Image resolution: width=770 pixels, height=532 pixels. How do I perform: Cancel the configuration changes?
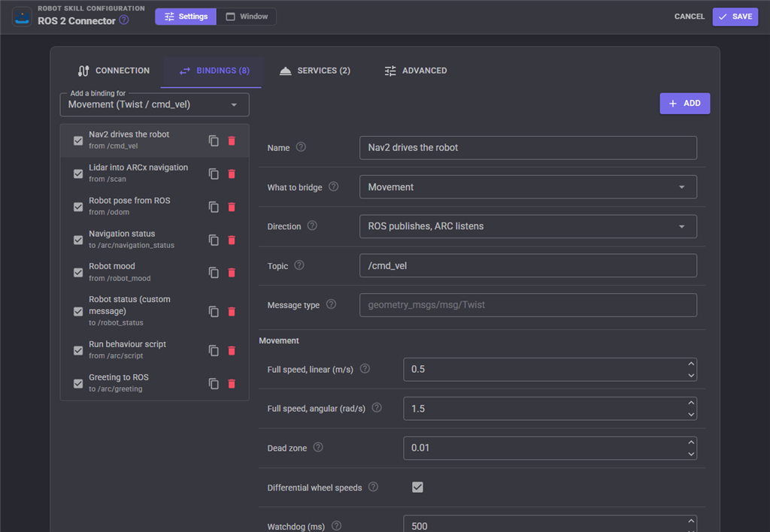coord(689,17)
